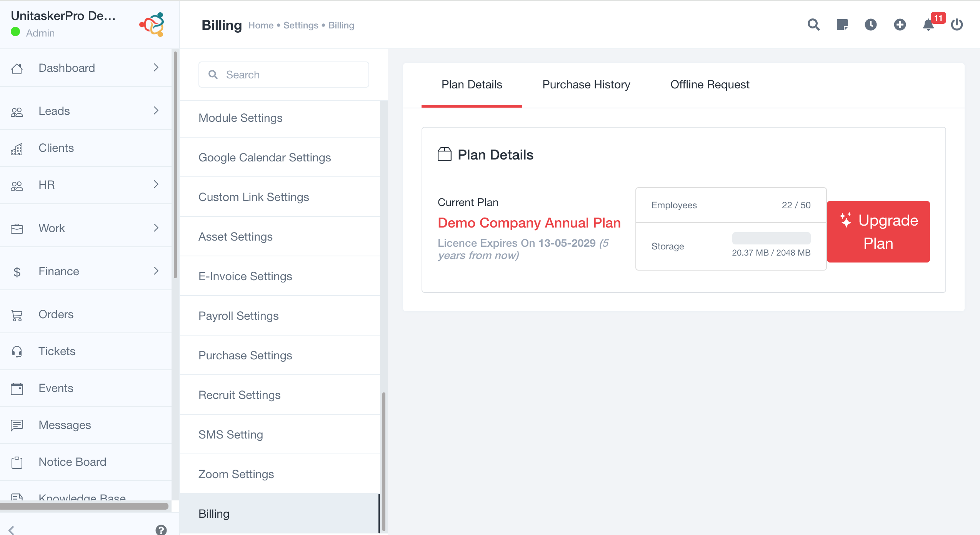The height and width of the screenshot is (535, 980).
Task: Click the power logout icon
Action: [x=957, y=25]
